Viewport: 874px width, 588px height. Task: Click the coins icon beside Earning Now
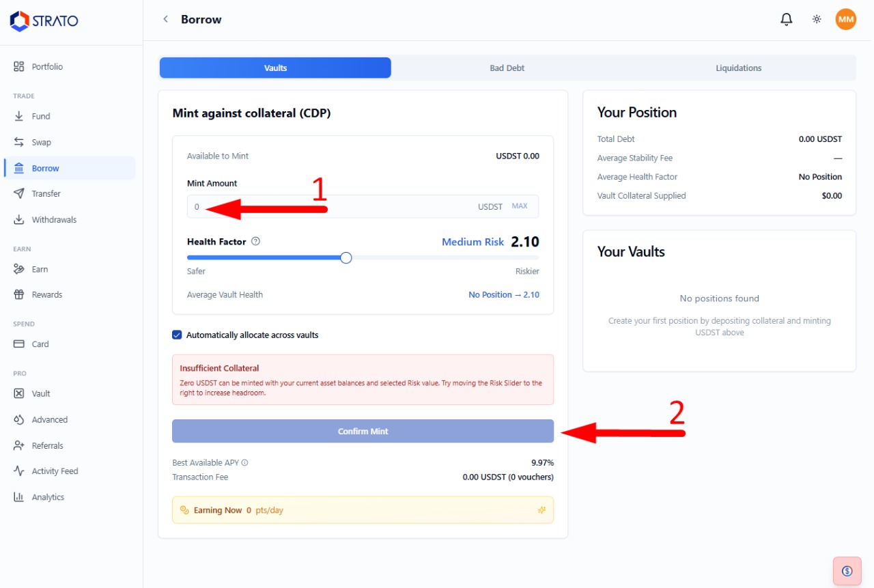point(184,510)
